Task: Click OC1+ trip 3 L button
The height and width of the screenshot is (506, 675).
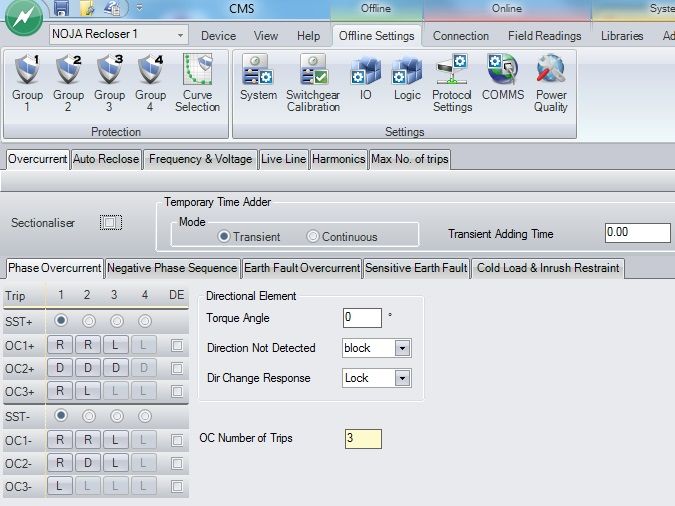Action: coord(115,345)
